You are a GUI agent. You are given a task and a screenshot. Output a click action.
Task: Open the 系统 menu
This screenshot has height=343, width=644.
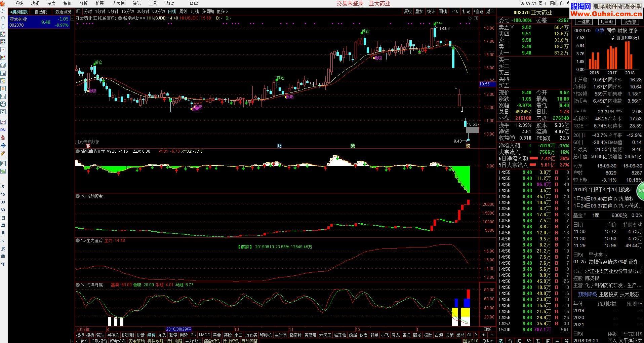click(19, 3)
